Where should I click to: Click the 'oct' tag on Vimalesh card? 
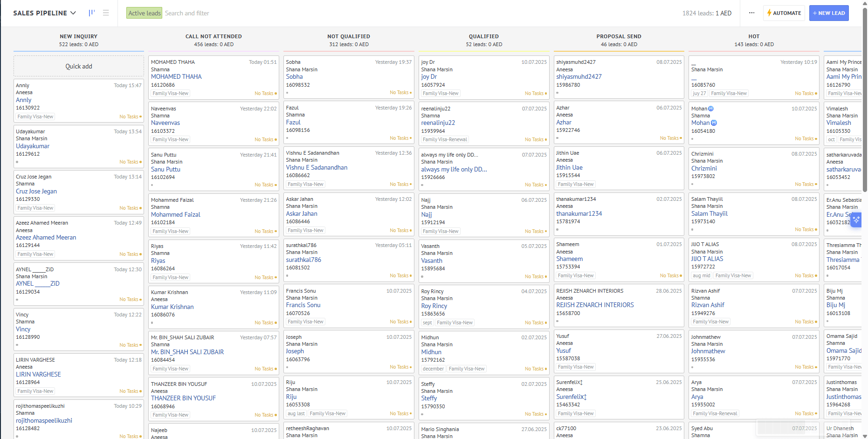(831, 139)
